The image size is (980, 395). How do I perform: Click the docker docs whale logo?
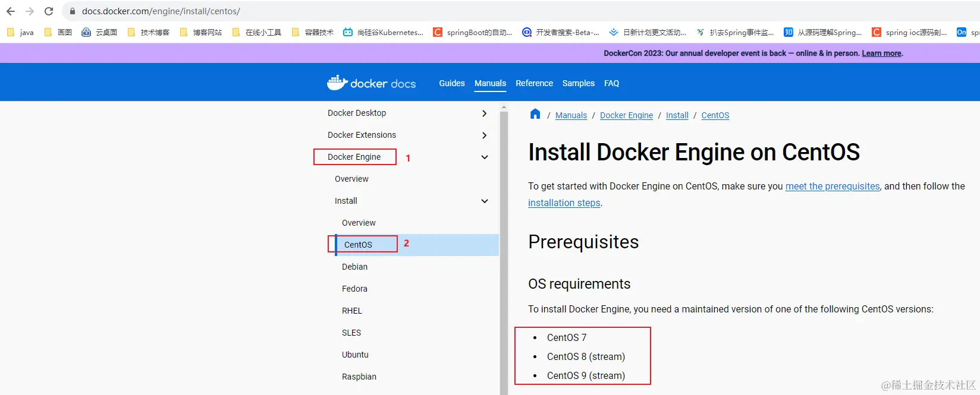click(x=371, y=83)
